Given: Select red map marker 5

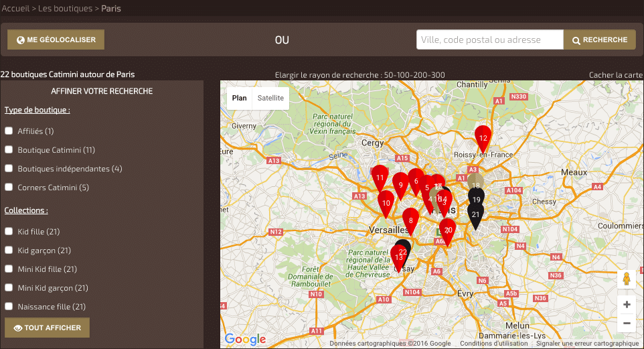Looking at the screenshot, I should [x=426, y=187].
